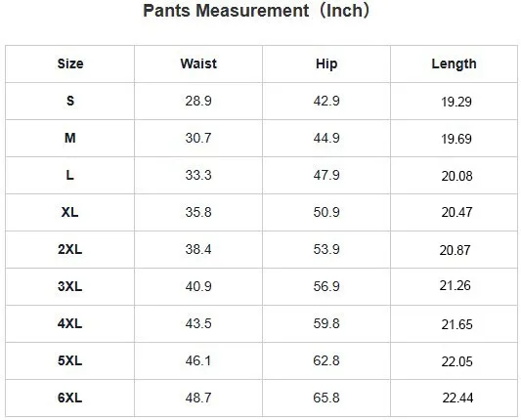Click the 28.9 waist value
This screenshot has height=420, width=521.
pyautogui.click(x=198, y=101)
